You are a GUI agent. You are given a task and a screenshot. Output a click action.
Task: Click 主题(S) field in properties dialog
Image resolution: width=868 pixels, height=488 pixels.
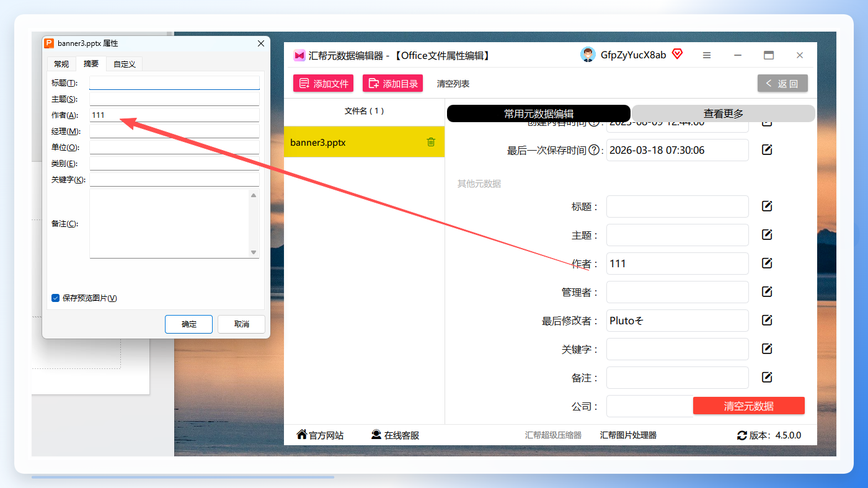click(174, 99)
